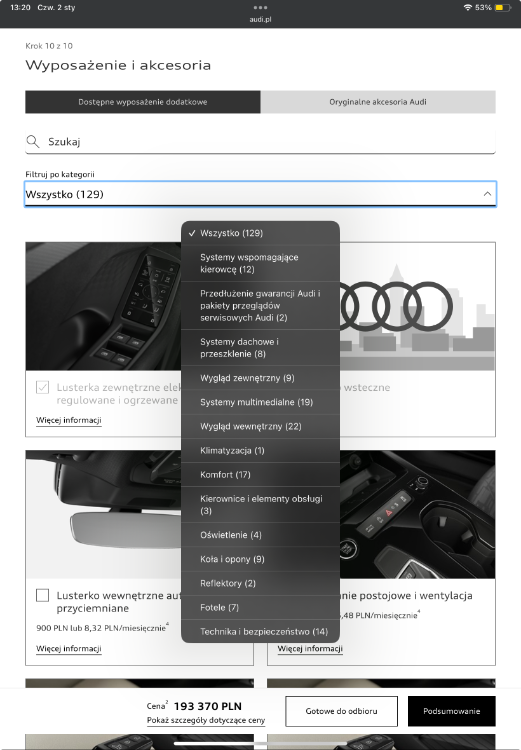The width and height of the screenshot is (521, 750).
Task: Pick Reflektory (2) category
Action: point(260,583)
